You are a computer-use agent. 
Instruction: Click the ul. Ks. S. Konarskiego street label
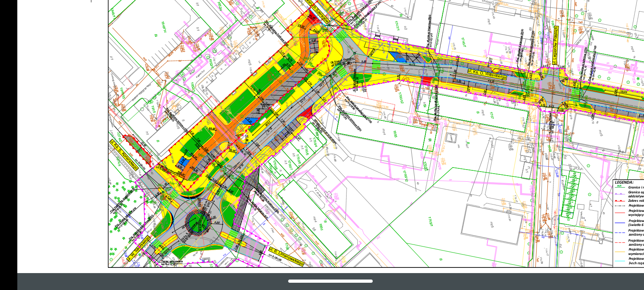[124, 155]
